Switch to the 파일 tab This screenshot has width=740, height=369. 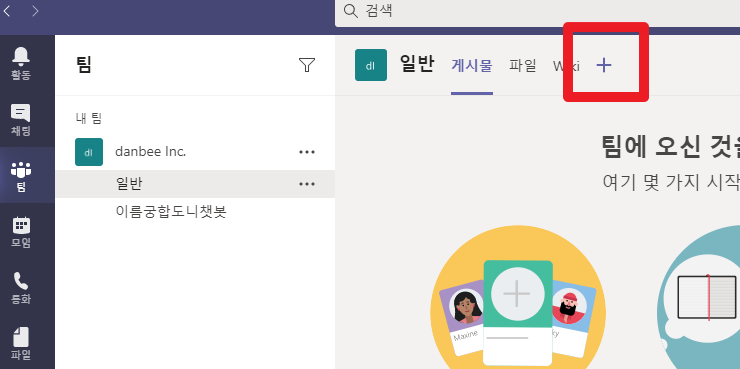tap(522, 65)
